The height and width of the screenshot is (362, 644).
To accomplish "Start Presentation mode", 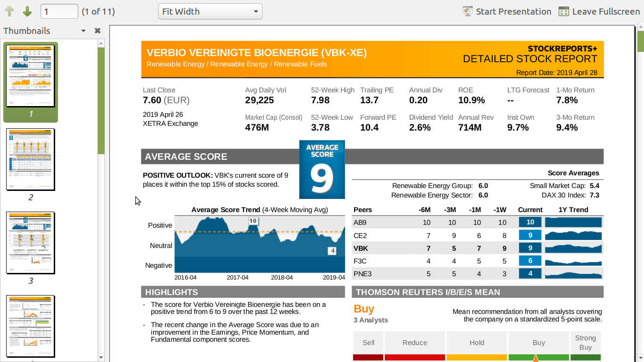I will coord(507,11).
